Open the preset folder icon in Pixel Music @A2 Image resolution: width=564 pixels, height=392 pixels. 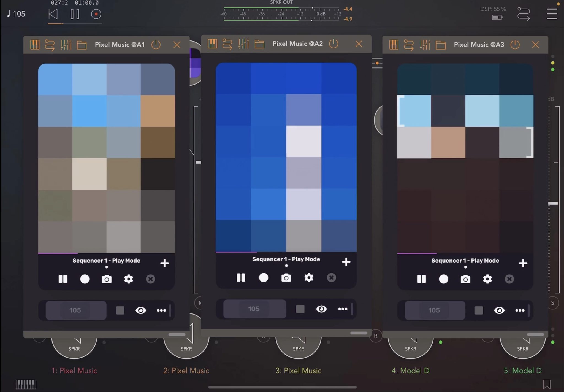tap(259, 44)
